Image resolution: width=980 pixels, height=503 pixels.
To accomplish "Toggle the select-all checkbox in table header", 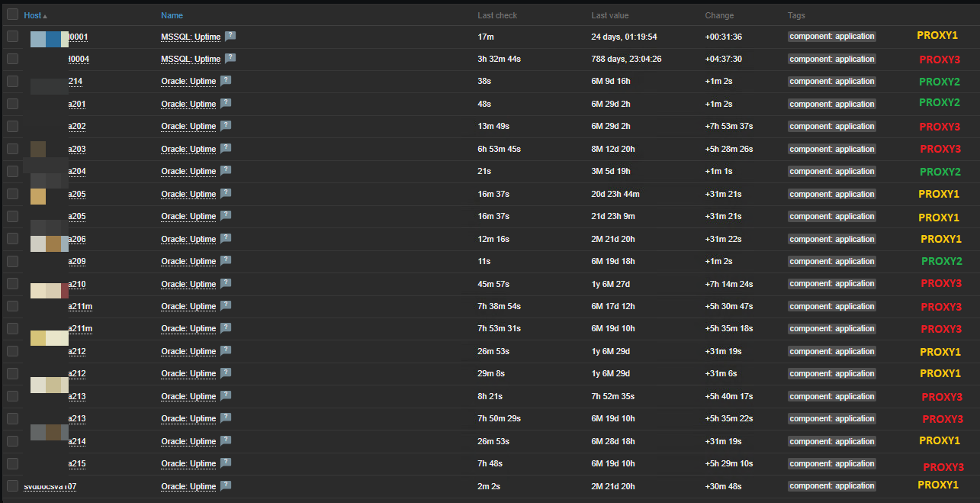I will coord(12,15).
